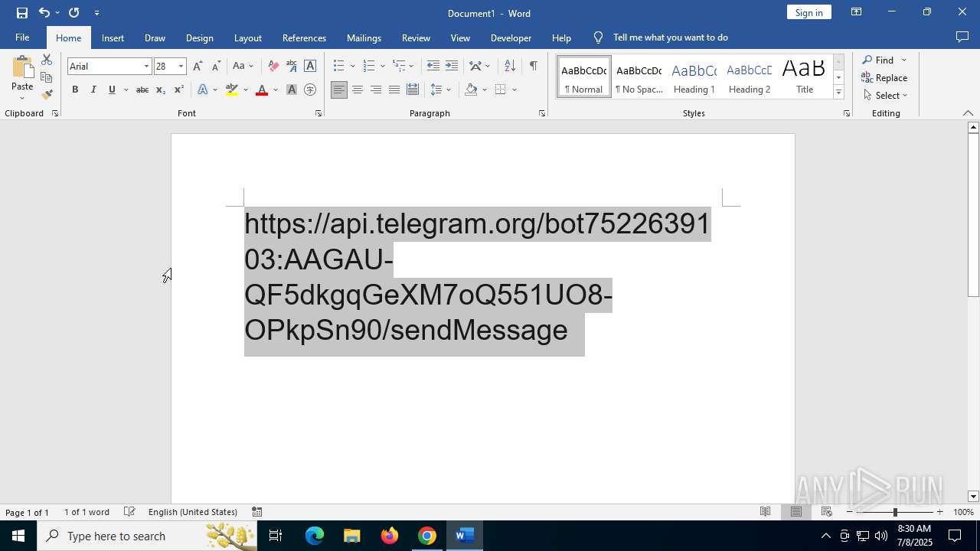980x551 pixels.
Task: Apply yellow text highlight color
Action: [x=232, y=90]
